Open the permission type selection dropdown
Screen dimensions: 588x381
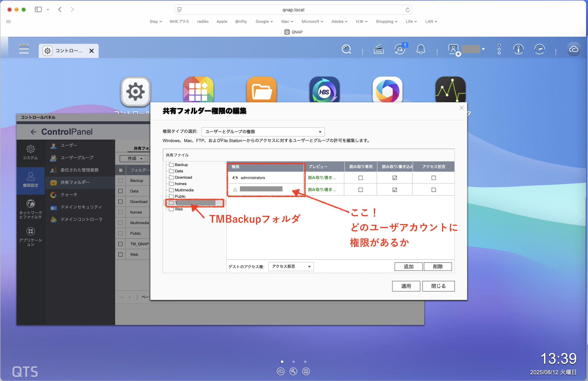point(263,132)
